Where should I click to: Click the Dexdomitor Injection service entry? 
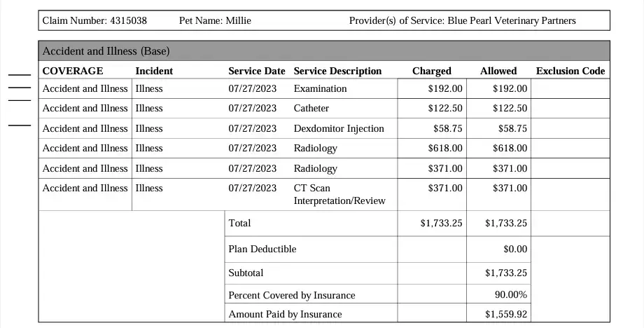339,129
